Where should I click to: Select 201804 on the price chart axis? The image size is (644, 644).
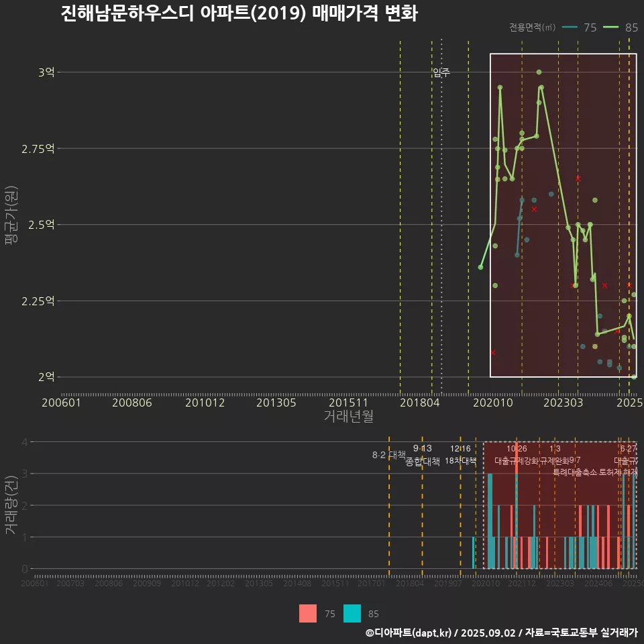420,402
